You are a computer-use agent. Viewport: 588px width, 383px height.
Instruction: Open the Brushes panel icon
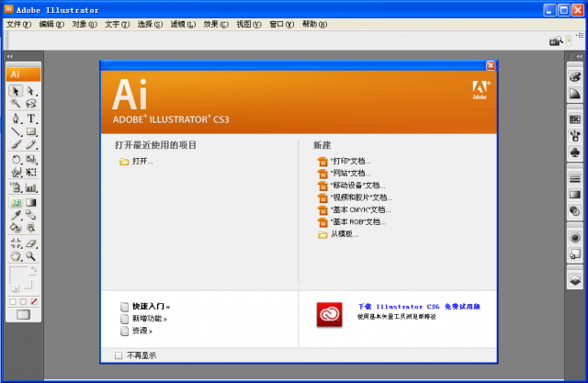pyautogui.click(x=575, y=136)
